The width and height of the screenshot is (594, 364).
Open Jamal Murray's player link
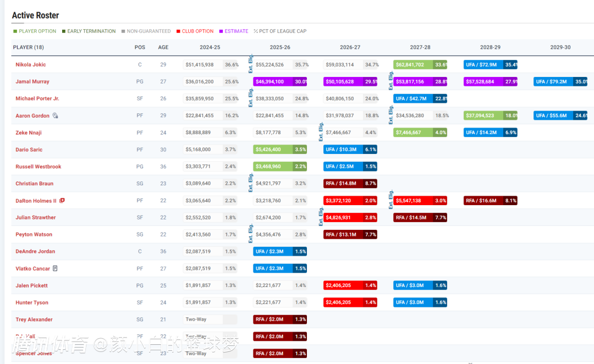pos(32,82)
